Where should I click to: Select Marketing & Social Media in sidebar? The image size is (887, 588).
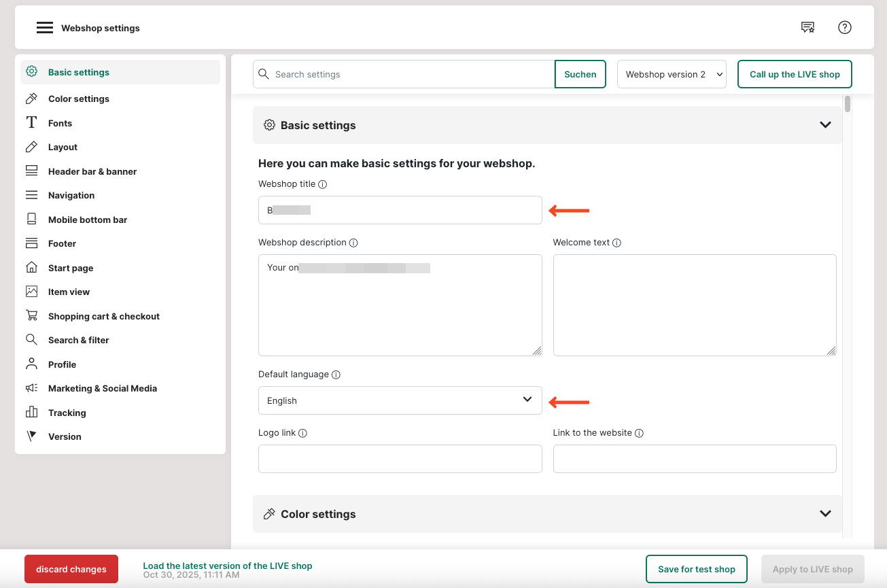(102, 388)
